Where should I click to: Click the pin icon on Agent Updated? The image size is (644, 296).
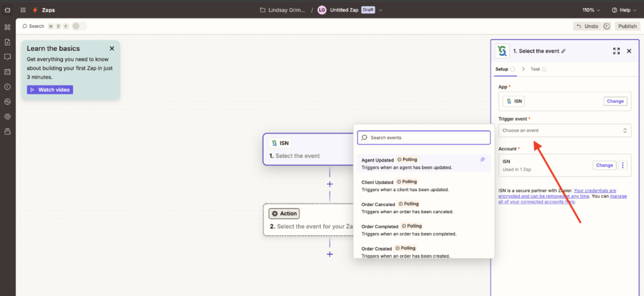pyautogui.click(x=482, y=160)
